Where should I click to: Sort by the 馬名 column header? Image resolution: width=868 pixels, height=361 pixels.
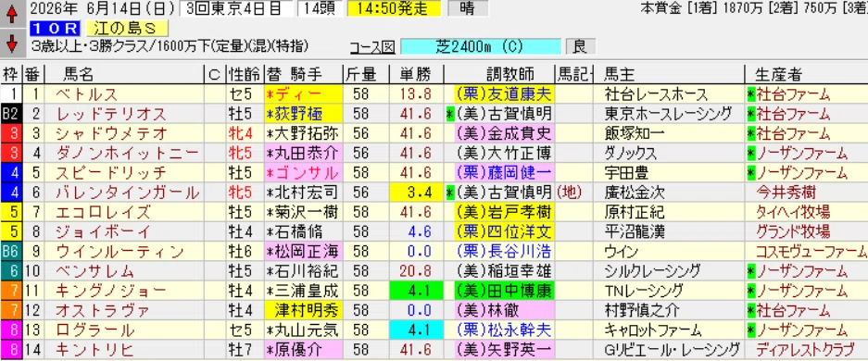79,75
